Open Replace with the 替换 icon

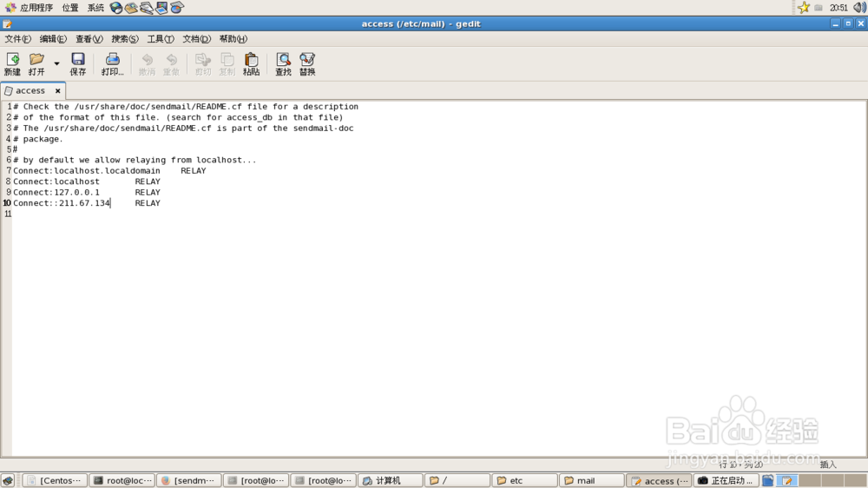pyautogui.click(x=308, y=64)
